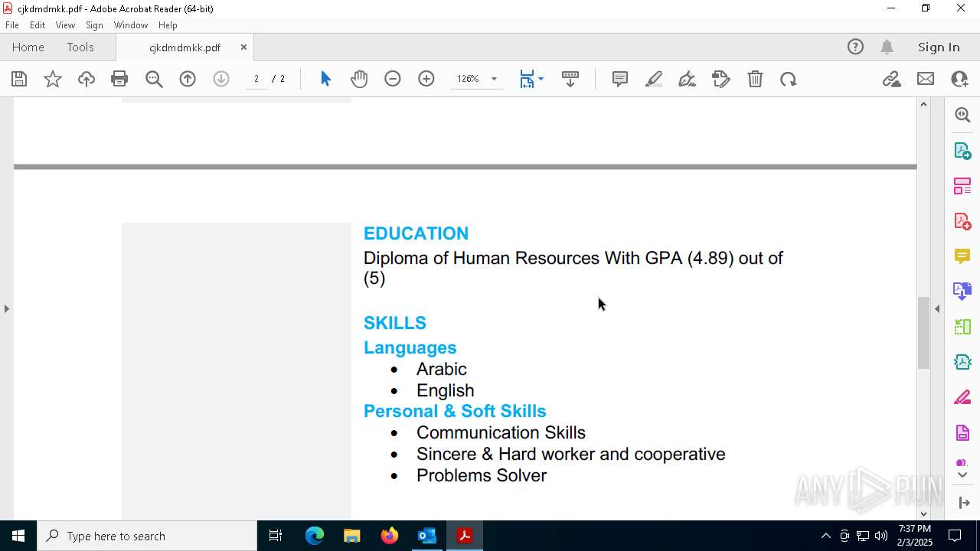Image resolution: width=980 pixels, height=551 pixels.
Task: Share a link to the file
Action: 891,79
